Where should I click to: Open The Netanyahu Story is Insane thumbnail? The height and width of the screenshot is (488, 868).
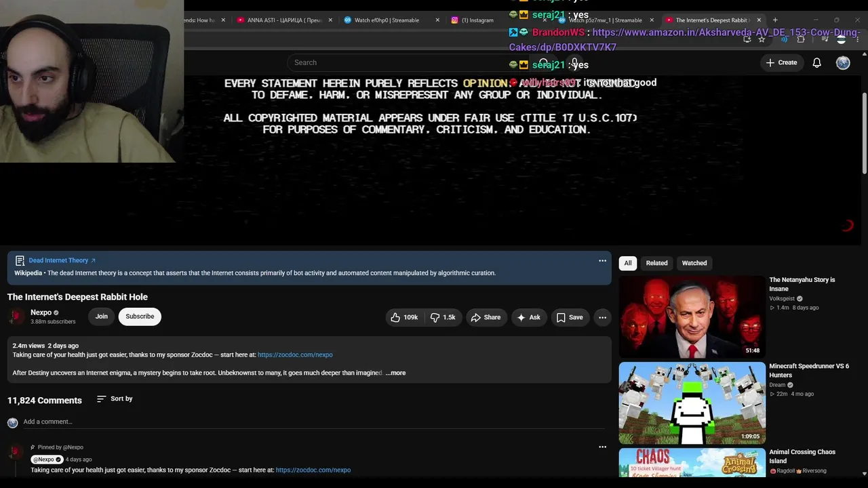pos(692,317)
